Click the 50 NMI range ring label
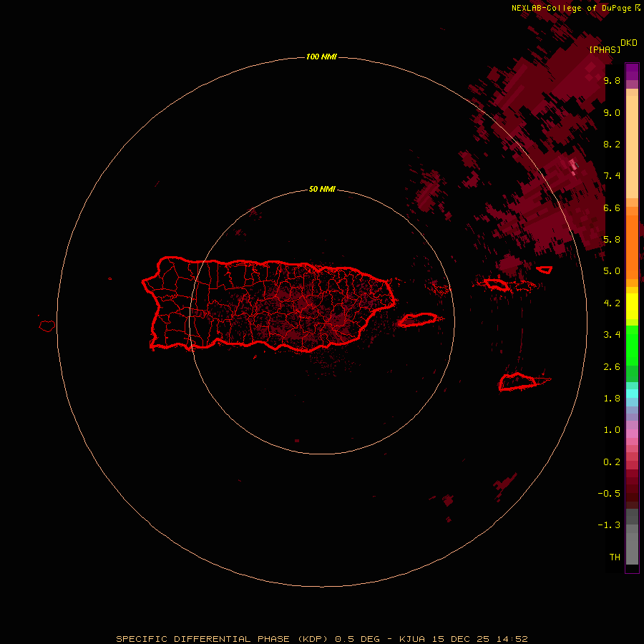Screen dimensions: 644x644 (322, 189)
